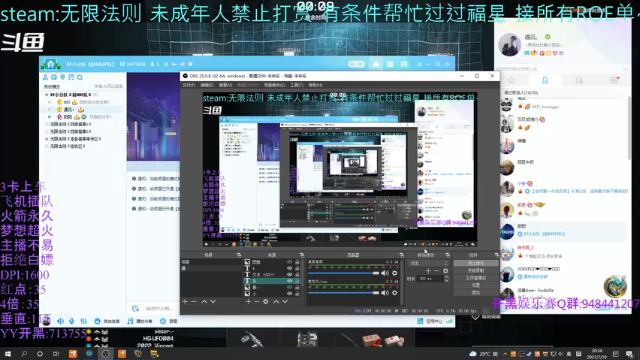Screen dimensions: 640x360
Task: Collapse the QQ recent contacts group header
Action: pyautogui.click(x=520, y=93)
